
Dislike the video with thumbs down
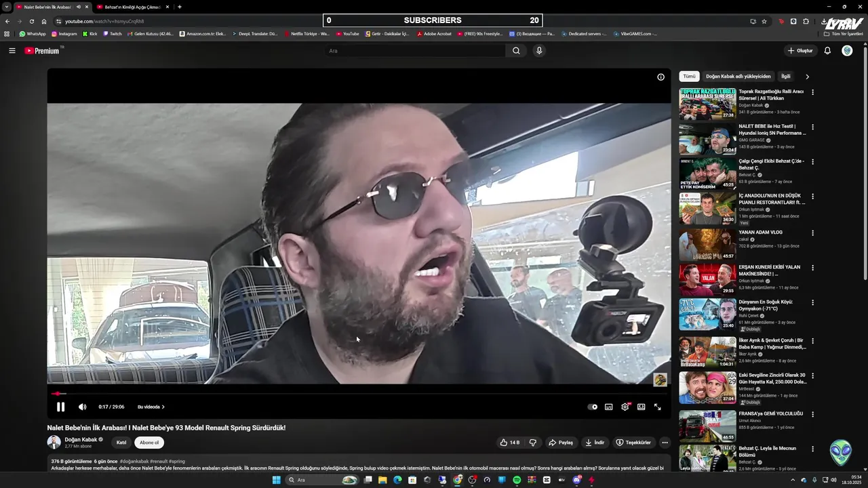[x=533, y=443]
